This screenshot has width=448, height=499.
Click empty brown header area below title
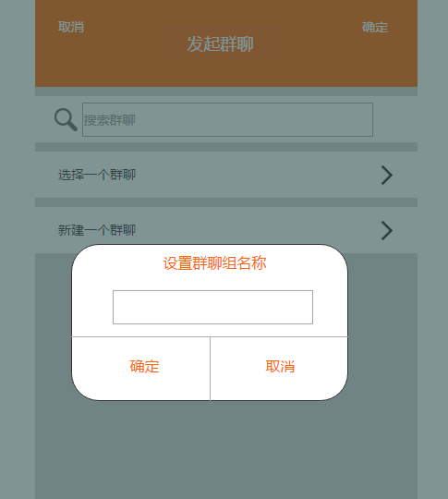pyautogui.click(x=226, y=71)
